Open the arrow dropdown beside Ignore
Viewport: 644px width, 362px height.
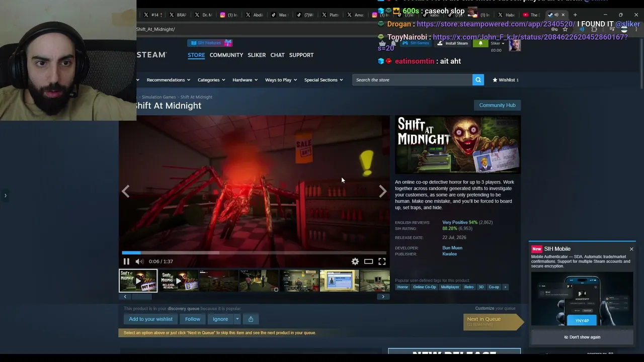(237, 319)
